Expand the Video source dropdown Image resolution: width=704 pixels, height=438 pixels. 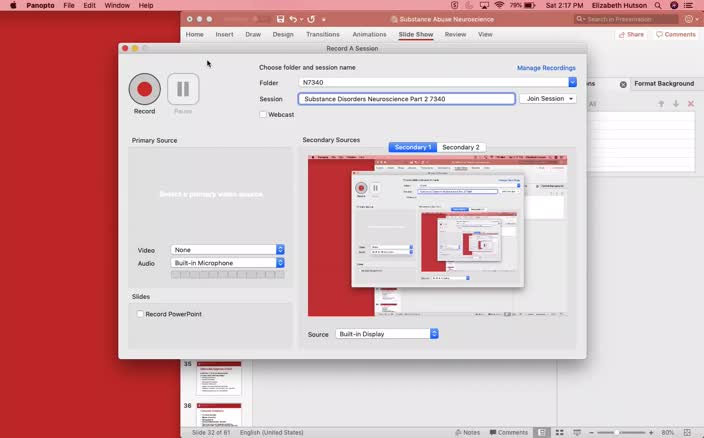[280, 250]
